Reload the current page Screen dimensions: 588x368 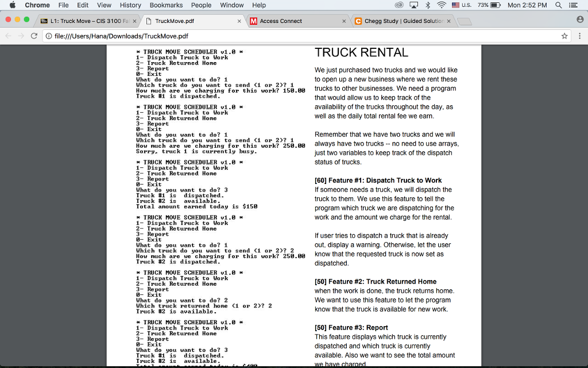(x=34, y=36)
